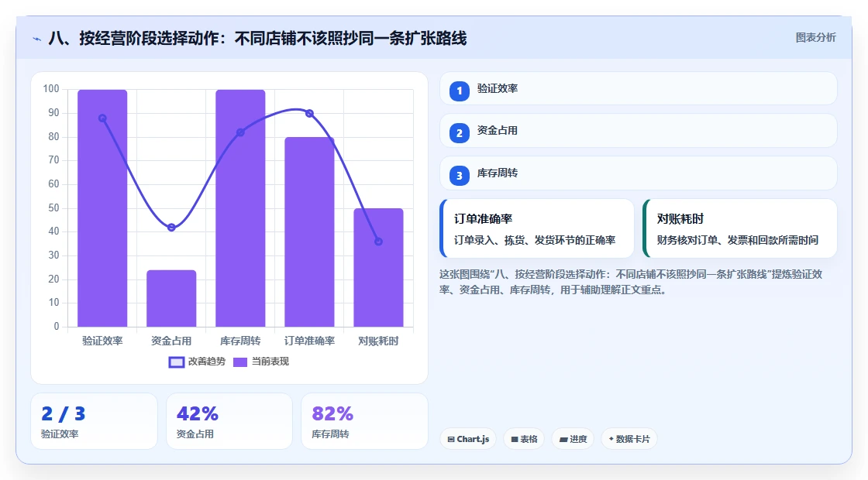Open the 订单准确率 info card
The width and height of the screenshot is (868, 480).
point(536,228)
